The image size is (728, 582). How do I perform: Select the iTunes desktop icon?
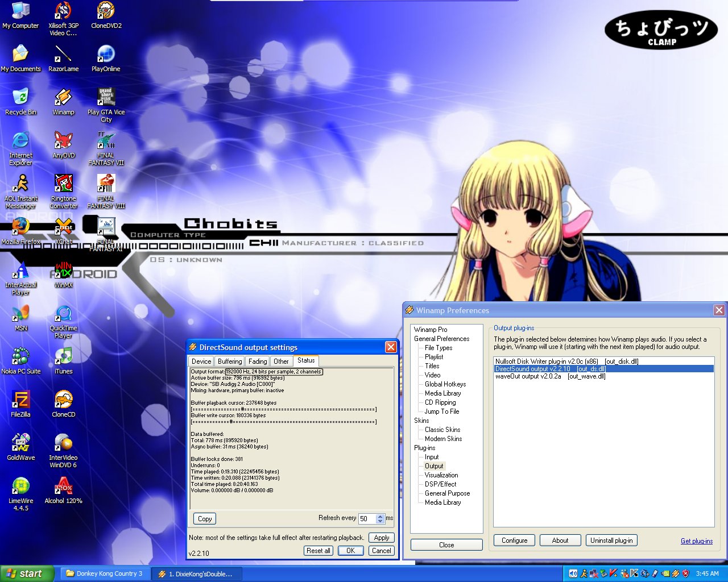pos(63,357)
